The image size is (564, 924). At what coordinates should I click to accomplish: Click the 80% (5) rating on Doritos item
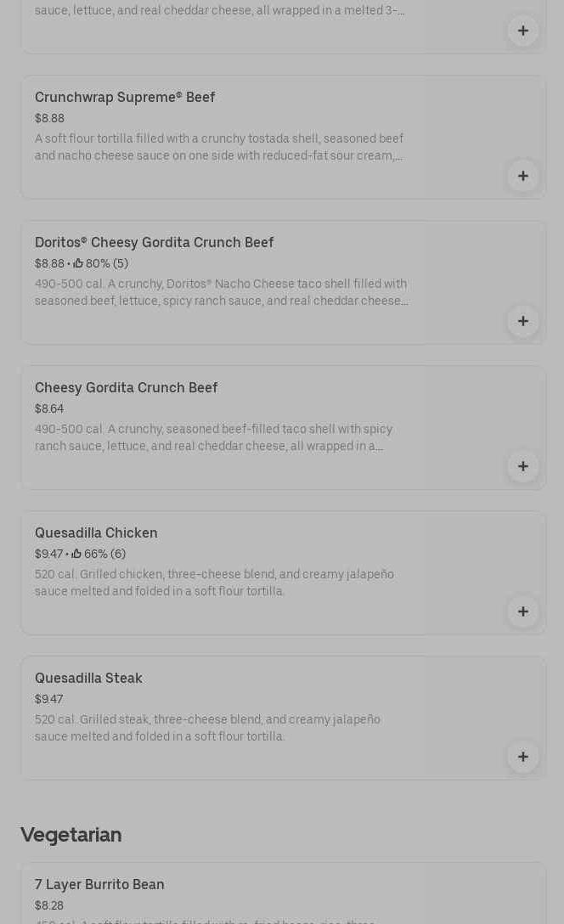pos(107,263)
